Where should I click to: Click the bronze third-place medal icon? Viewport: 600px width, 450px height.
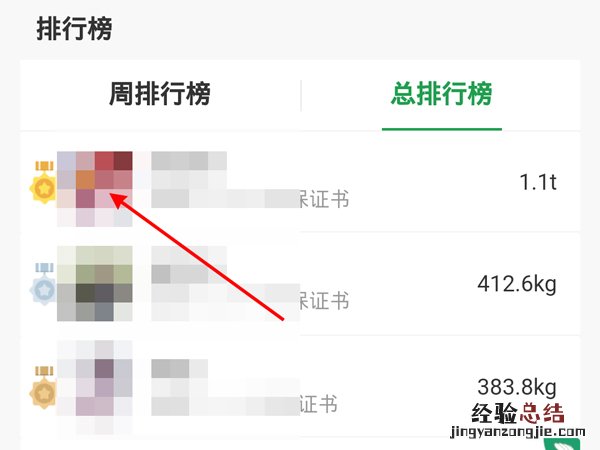click(x=43, y=387)
